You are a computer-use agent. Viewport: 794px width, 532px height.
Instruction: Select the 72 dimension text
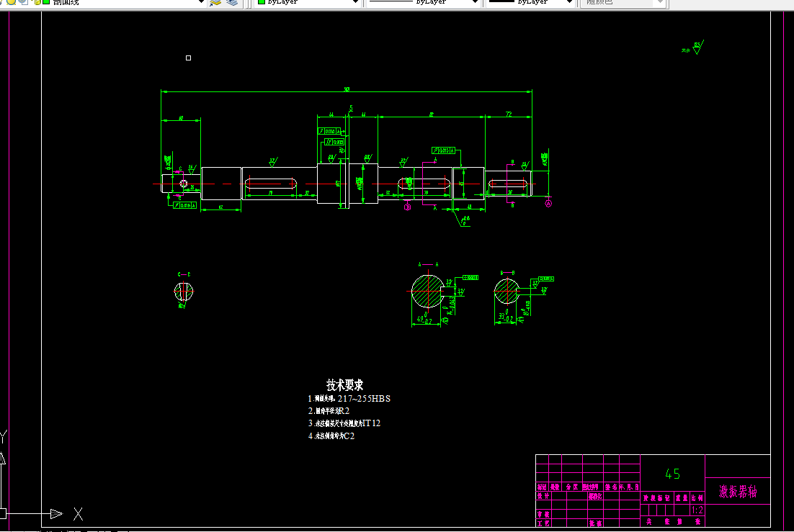509,114
